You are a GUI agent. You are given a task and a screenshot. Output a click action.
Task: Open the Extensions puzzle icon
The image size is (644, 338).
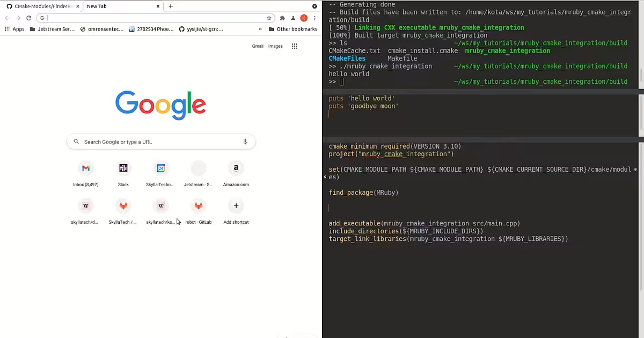(282, 18)
